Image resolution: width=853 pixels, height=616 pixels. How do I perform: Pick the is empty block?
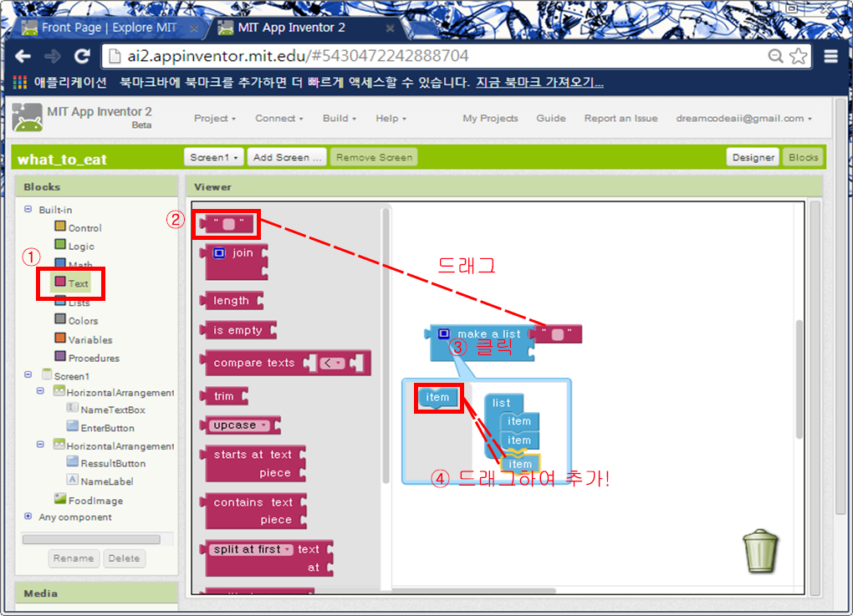click(x=238, y=330)
